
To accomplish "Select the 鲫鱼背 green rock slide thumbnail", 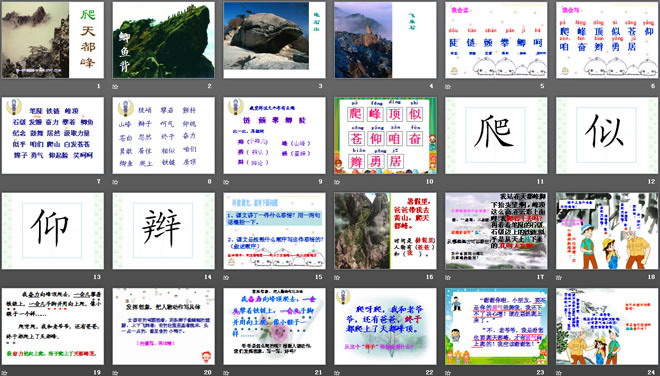I will (x=164, y=40).
